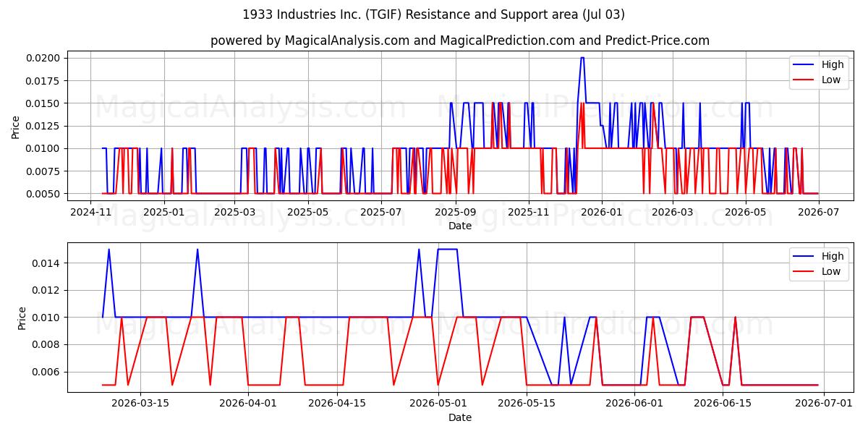
Task: Click the bottom chart y-axis value '0.010'
Action: (x=48, y=318)
